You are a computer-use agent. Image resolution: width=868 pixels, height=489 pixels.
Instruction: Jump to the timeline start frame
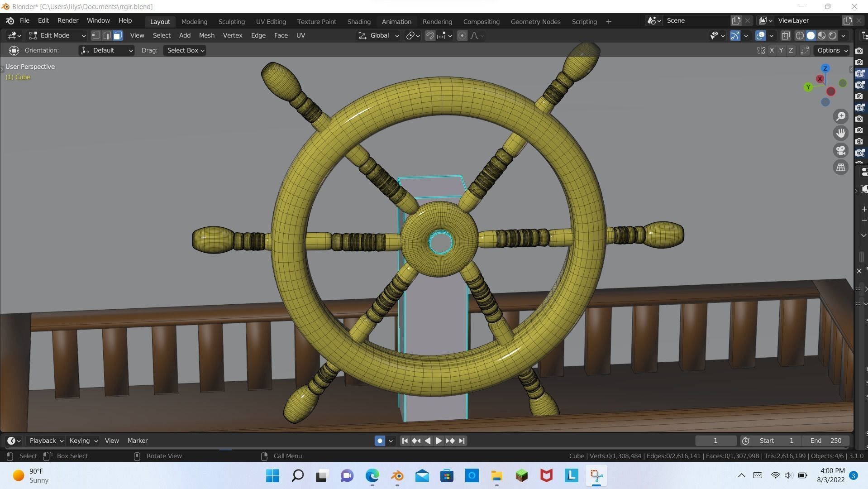[x=405, y=441]
